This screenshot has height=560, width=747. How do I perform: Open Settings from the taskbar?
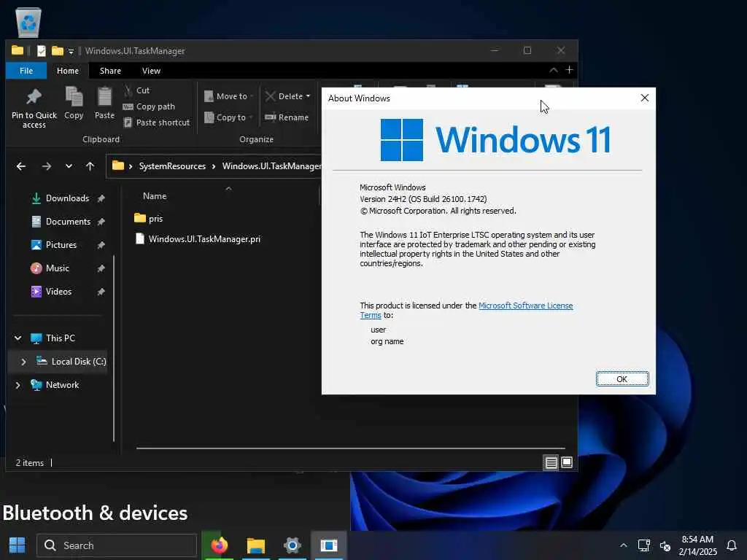click(292, 545)
